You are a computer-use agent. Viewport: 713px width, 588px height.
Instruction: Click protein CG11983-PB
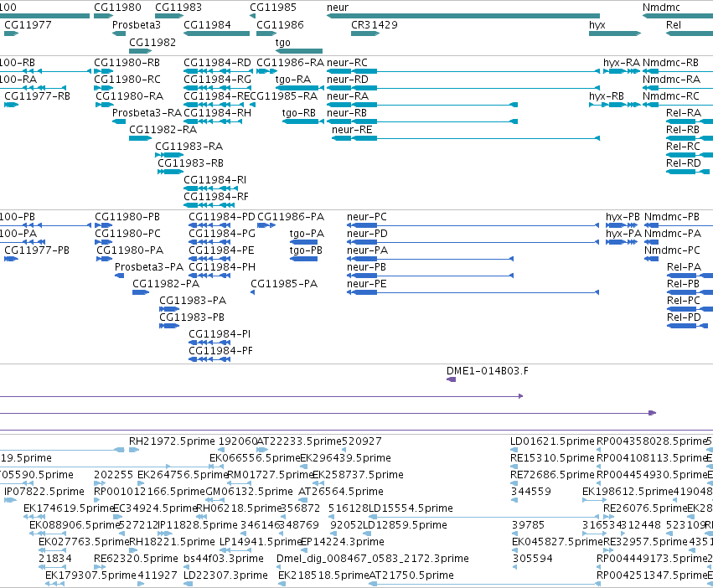192,317
